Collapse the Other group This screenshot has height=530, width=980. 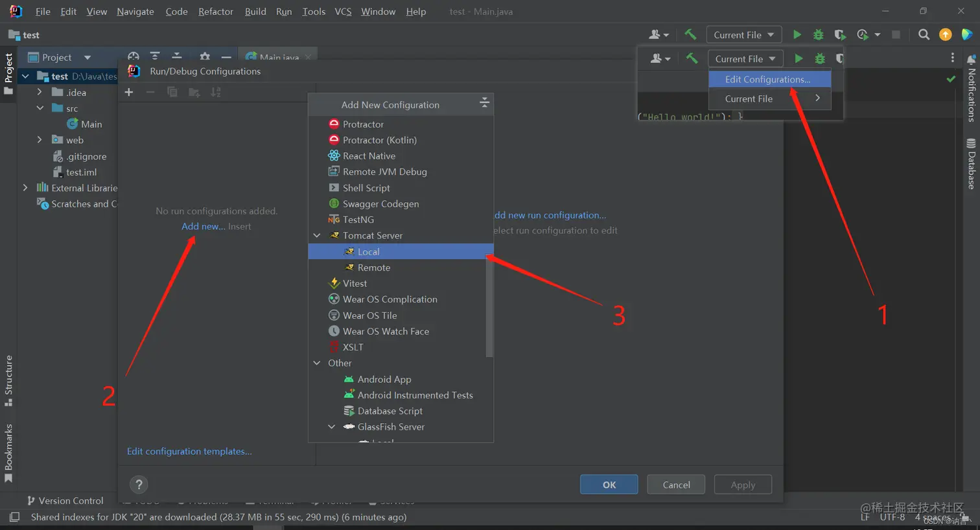pyautogui.click(x=317, y=363)
